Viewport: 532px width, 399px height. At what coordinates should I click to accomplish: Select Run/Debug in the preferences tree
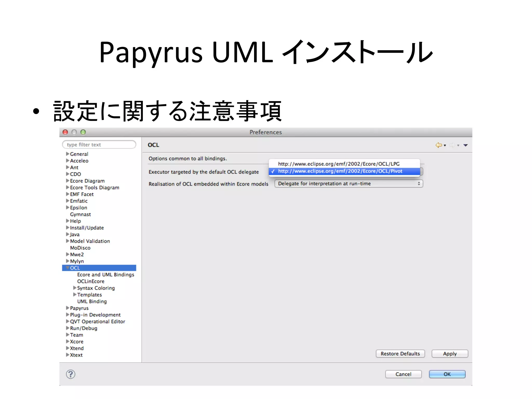coord(83,328)
